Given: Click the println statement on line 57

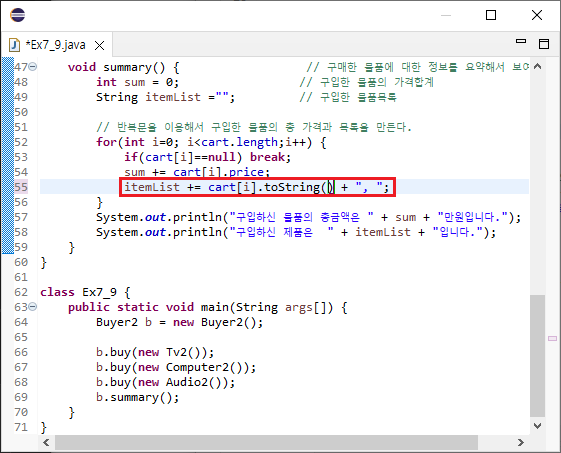Looking at the screenshot, I should click(x=308, y=217).
